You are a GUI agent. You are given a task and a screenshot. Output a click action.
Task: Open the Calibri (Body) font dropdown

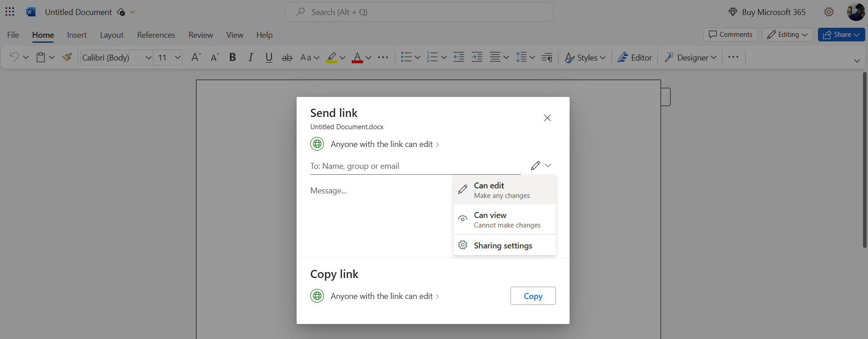[x=116, y=57]
